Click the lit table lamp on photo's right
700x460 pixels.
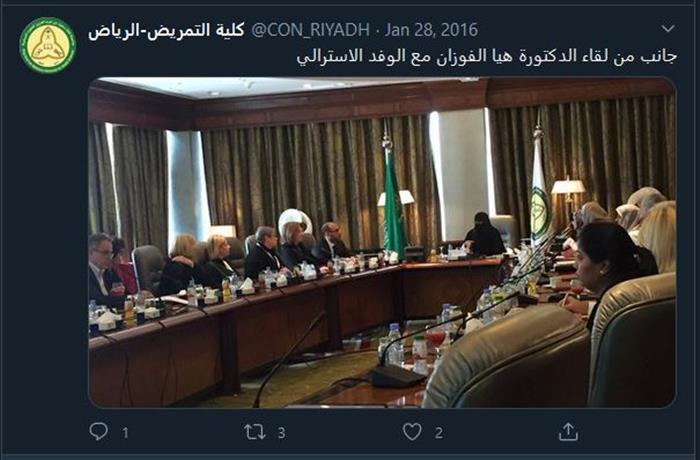(x=567, y=187)
